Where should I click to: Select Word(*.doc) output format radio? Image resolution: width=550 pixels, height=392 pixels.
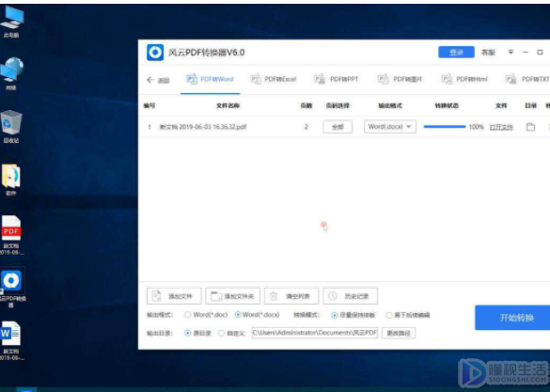click(x=188, y=315)
